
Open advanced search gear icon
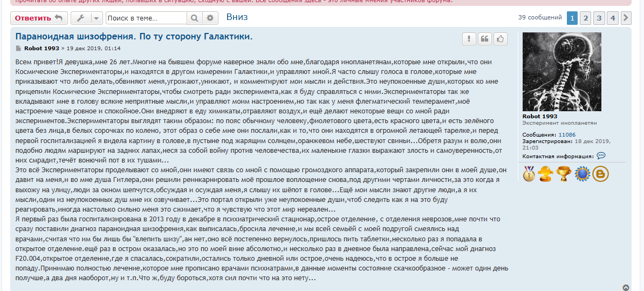pyautogui.click(x=210, y=18)
